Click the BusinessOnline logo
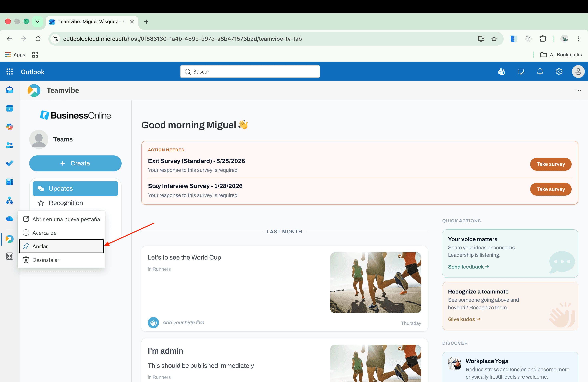 [75, 115]
